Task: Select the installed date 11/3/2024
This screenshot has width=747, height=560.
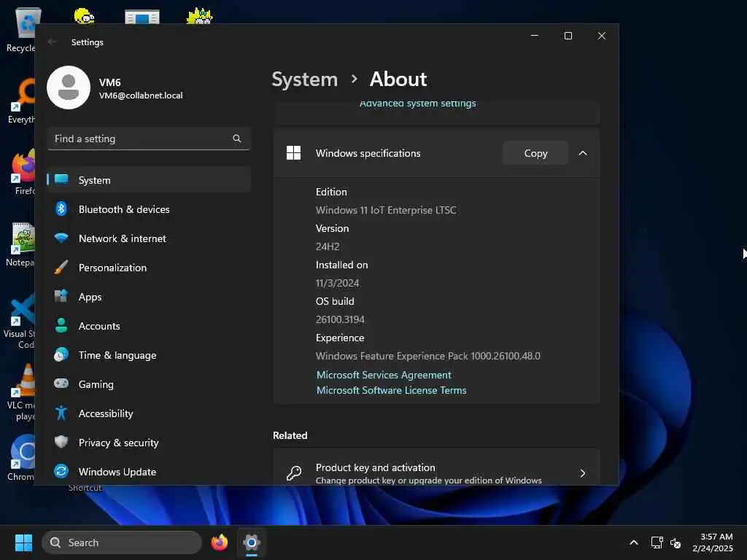Action: (x=337, y=283)
